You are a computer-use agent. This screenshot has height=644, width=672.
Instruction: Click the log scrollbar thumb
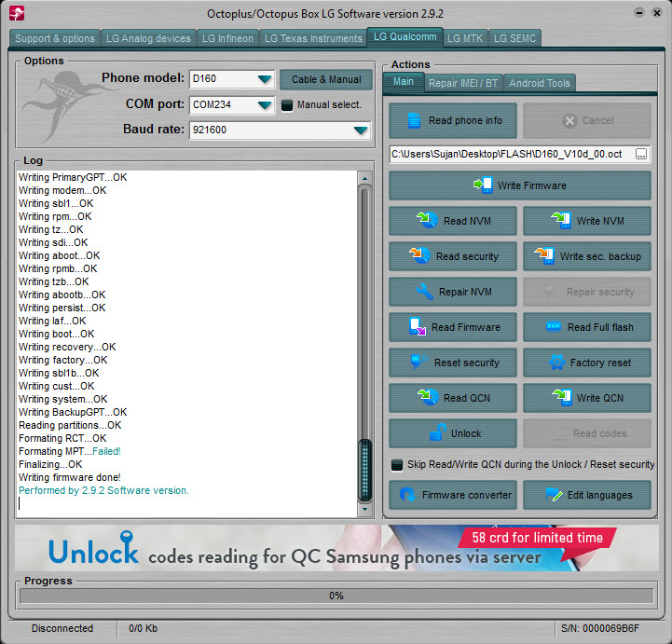(x=364, y=471)
